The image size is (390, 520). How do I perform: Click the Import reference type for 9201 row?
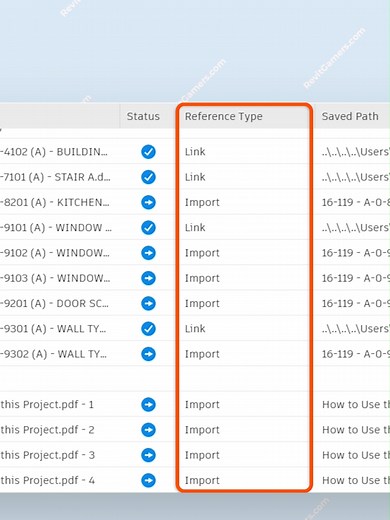[x=202, y=304]
